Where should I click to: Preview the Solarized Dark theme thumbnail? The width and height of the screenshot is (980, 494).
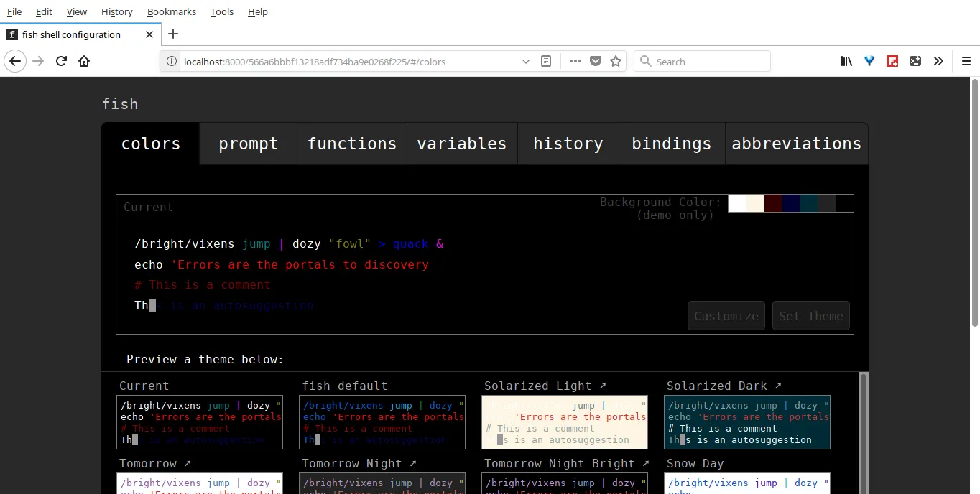pyautogui.click(x=747, y=422)
